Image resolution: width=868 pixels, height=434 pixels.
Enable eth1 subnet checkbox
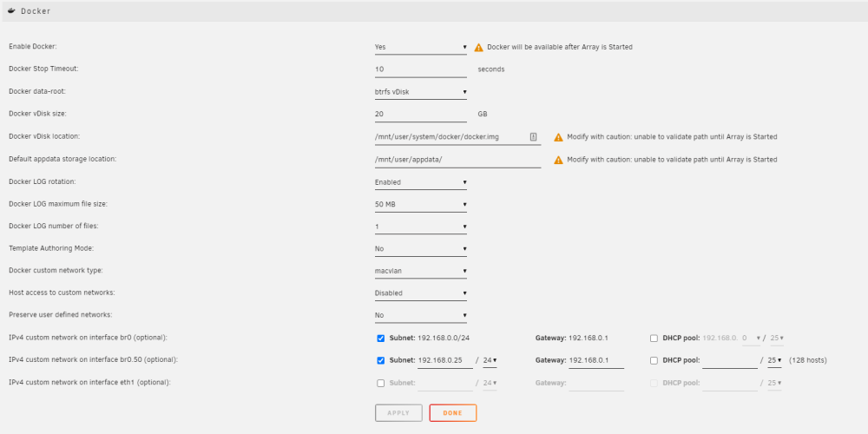coord(381,383)
